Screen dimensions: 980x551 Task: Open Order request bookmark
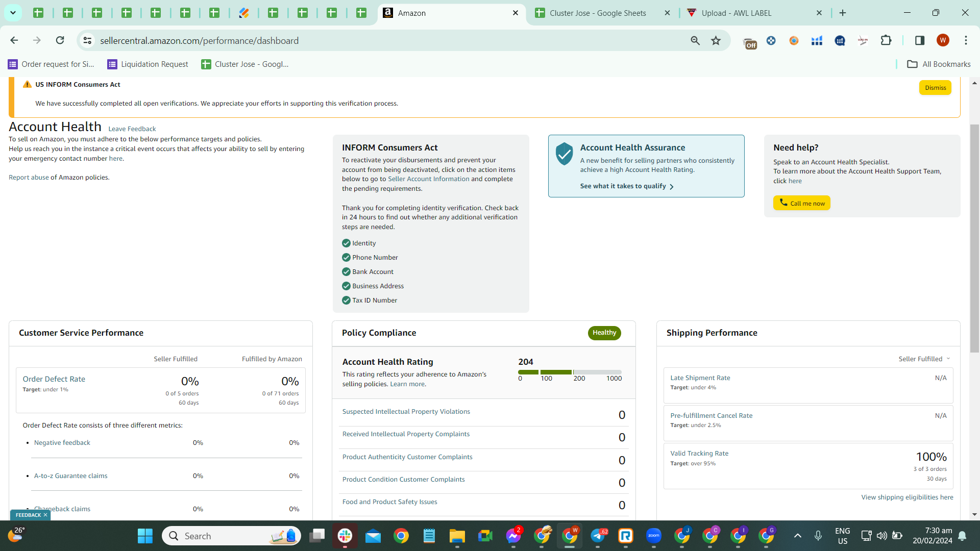point(51,64)
